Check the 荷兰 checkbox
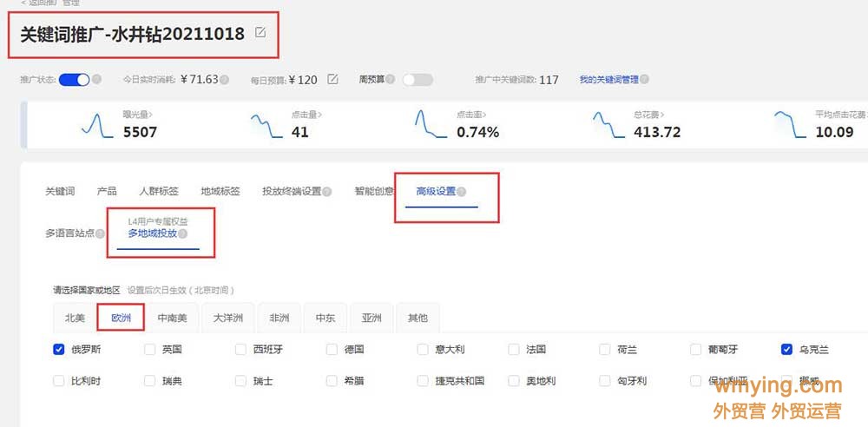This screenshot has height=427, width=868. 604,350
